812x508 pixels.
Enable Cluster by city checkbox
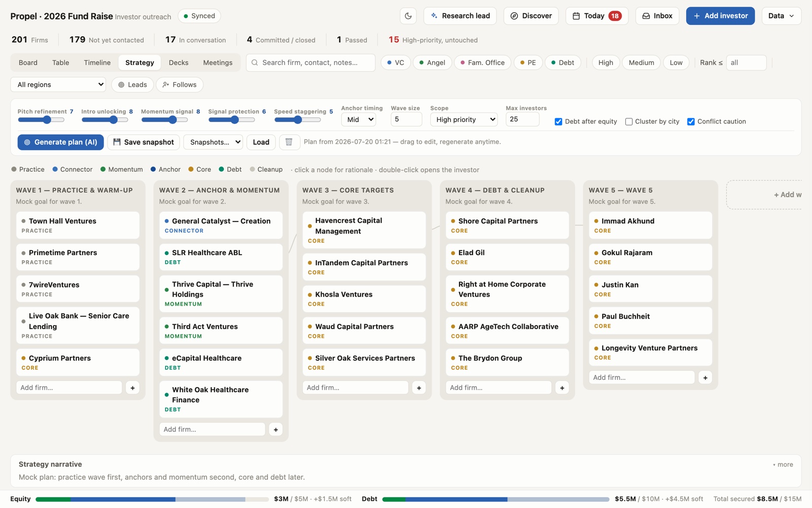[629, 121]
